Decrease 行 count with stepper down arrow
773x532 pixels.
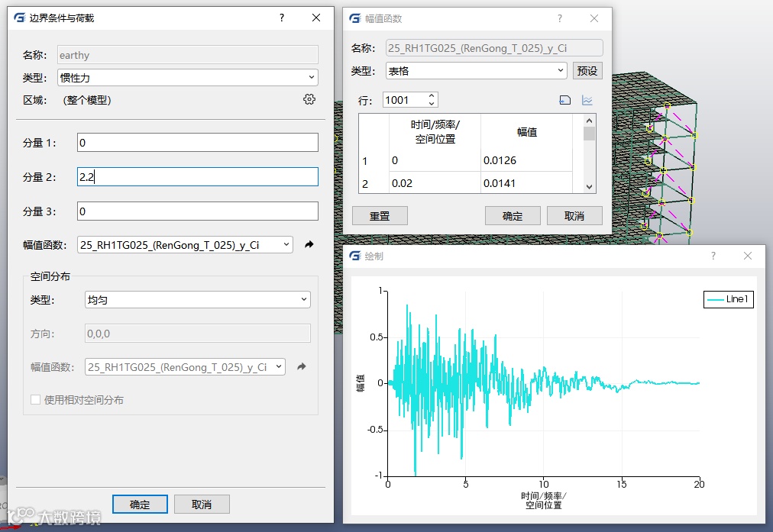[x=432, y=104]
